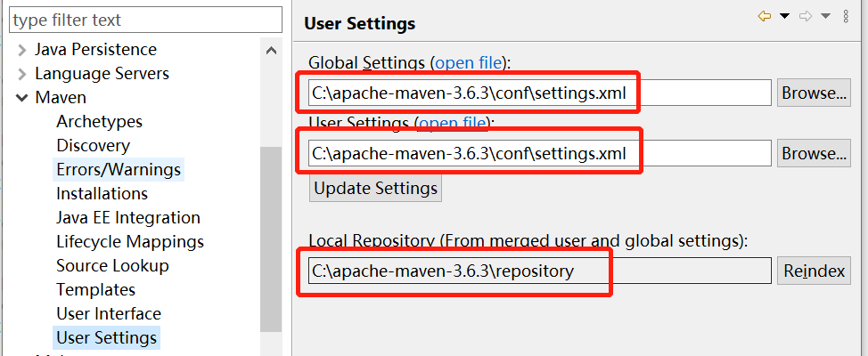
Task: Browse for the Global Settings file
Action: [x=813, y=93]
